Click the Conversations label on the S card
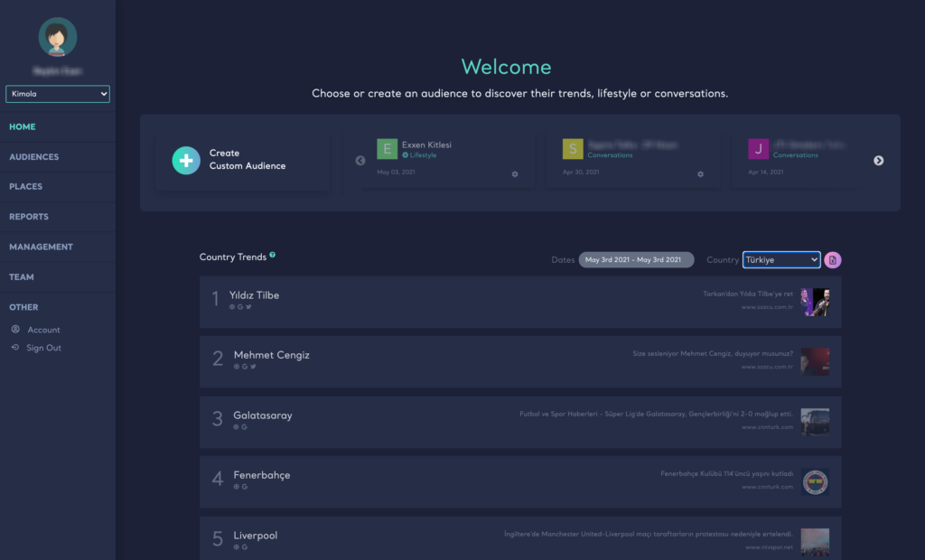The width and height of the screenshot is (925, 560). [x=610, y=155]
